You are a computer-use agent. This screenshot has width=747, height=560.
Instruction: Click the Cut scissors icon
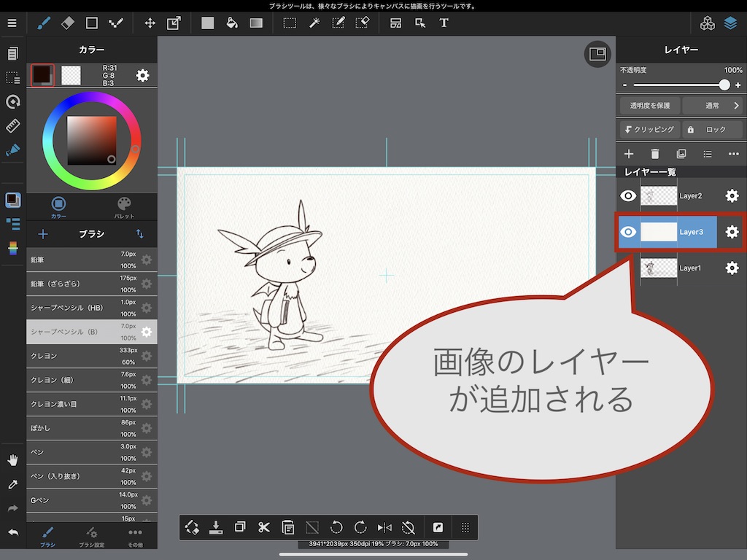(x=264, y=527)
